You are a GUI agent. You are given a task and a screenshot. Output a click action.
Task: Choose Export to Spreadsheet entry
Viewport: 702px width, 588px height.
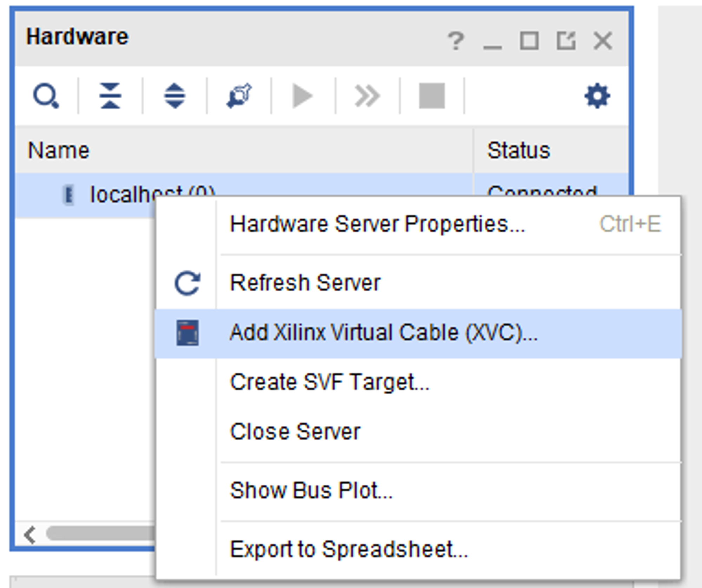(349, 549)
